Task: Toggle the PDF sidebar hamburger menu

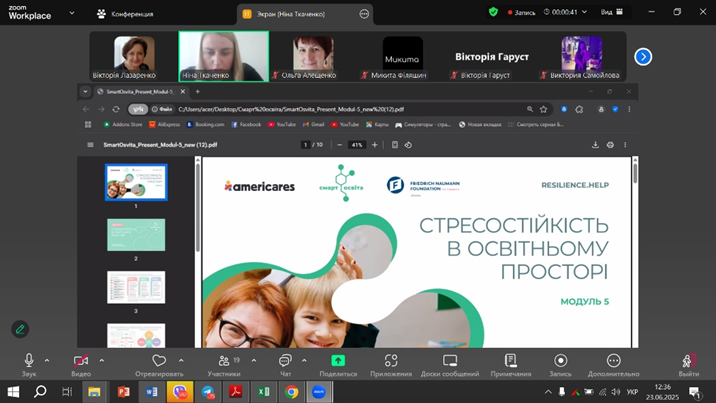Action: pyautogui.click(x=90, y=145)
